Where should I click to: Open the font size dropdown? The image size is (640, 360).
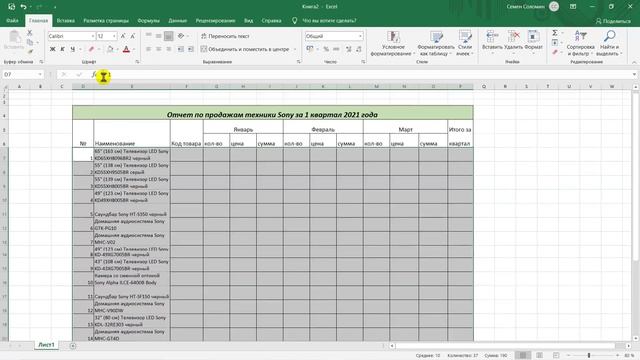(x=114, y=36)
